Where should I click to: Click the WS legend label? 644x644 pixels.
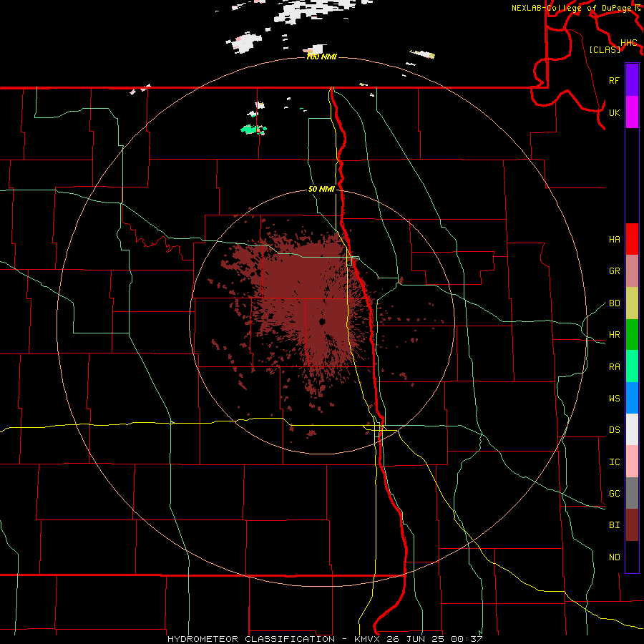tap(614, 399)
